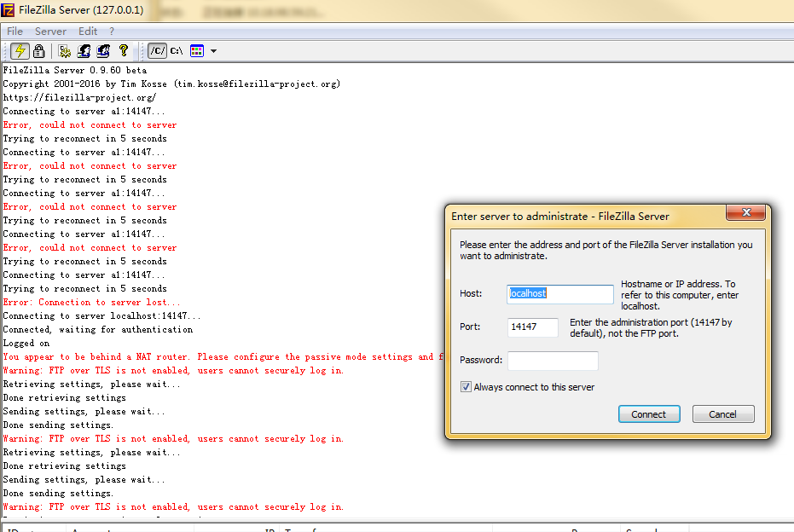Click the Copyright 2001-2016 Tim Kosse line
Viewport: 794px width, 532px height.
pos(171,84)
